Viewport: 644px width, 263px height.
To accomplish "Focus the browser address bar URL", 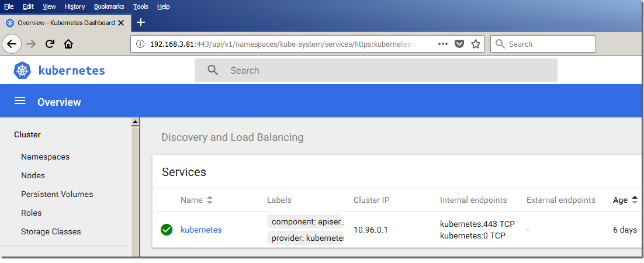I will coord(283,44).
